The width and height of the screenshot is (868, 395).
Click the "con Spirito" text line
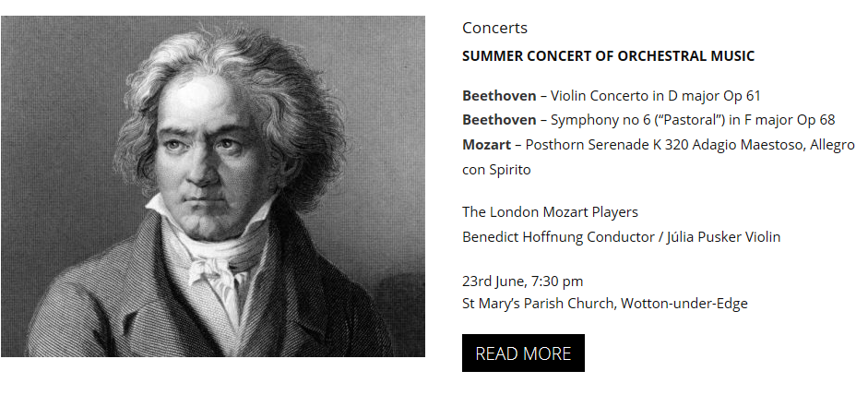(496, 170)
